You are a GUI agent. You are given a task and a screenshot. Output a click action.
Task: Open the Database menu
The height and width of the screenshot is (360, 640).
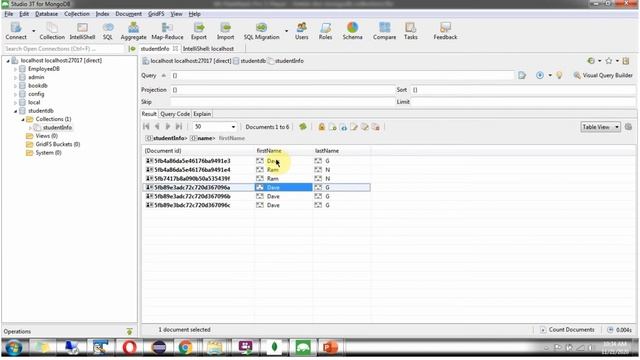(47, 14)
